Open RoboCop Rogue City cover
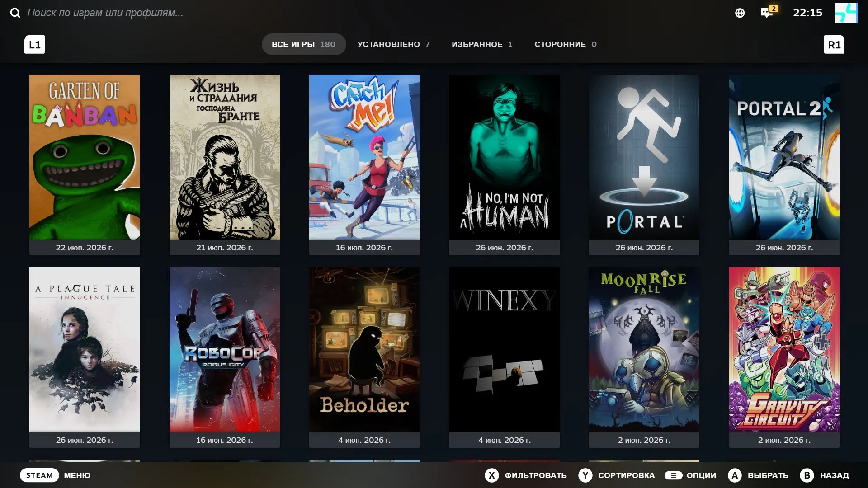The height and width of the screenshot is (488, 868). [225, 350]
